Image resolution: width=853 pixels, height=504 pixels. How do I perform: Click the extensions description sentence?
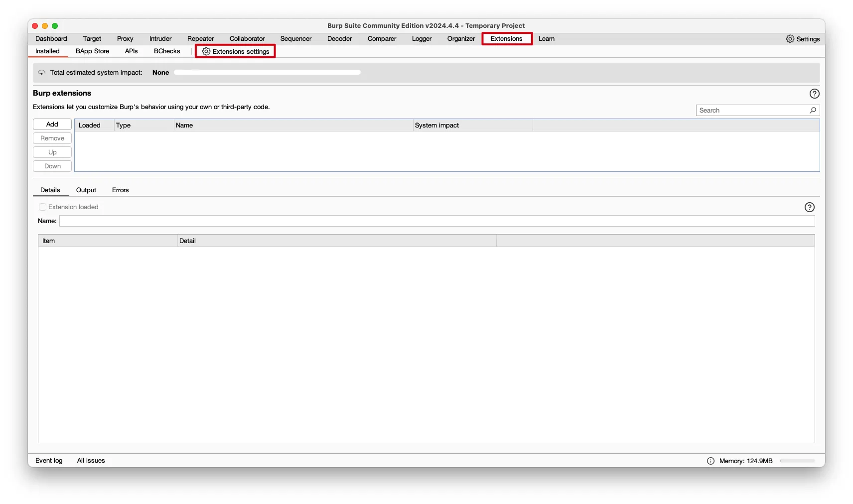click(x=151, y=107)
